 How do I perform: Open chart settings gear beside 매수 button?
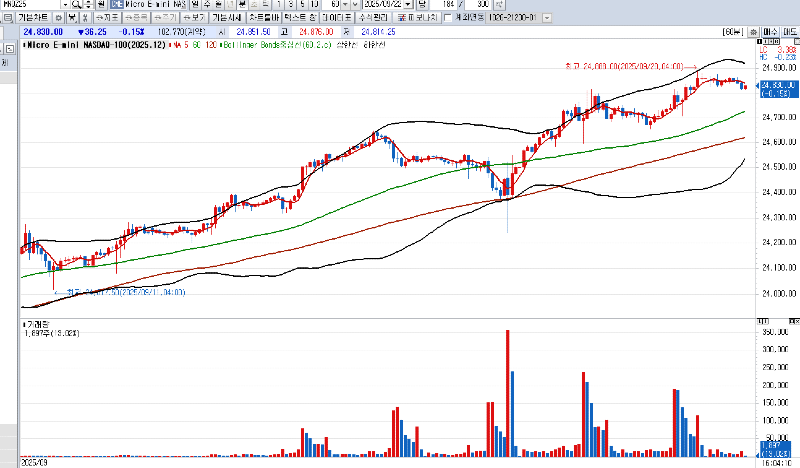754,33
